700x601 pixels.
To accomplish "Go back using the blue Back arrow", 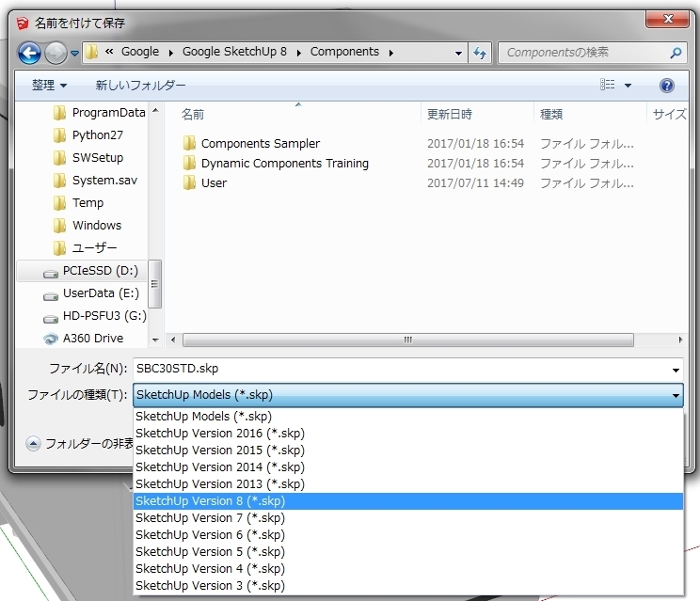I will tap(29, 53).
